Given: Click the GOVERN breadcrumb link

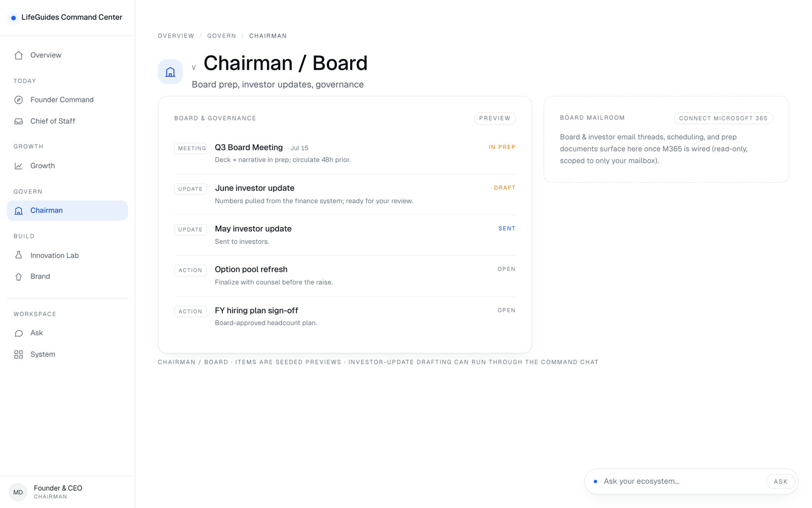Looking at the screenshot, I should (222, 36).
